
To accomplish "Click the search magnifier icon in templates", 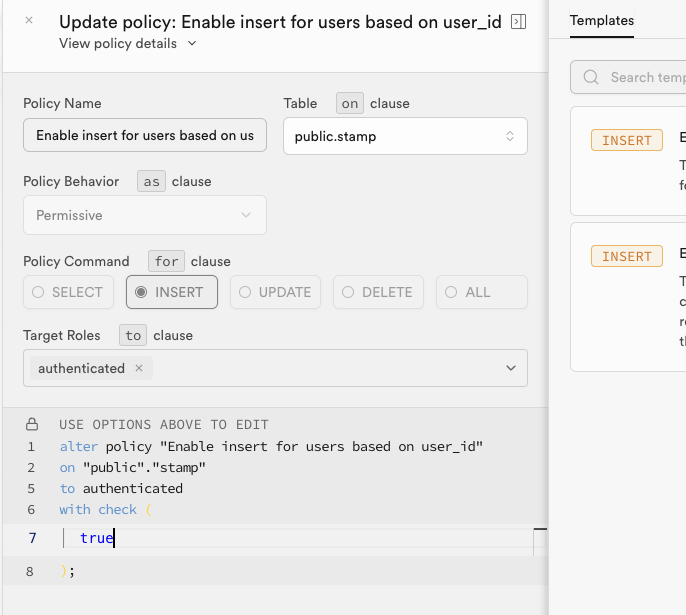I will [x=591, y=77].
